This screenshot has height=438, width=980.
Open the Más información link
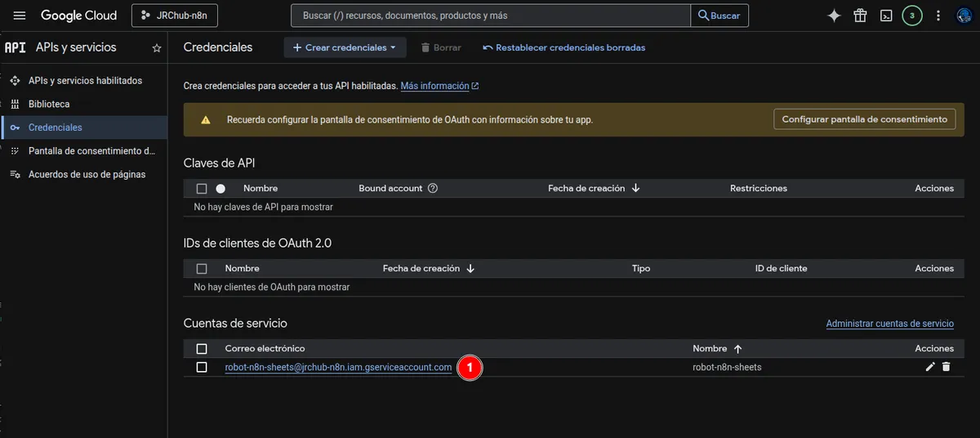(439, 86)
